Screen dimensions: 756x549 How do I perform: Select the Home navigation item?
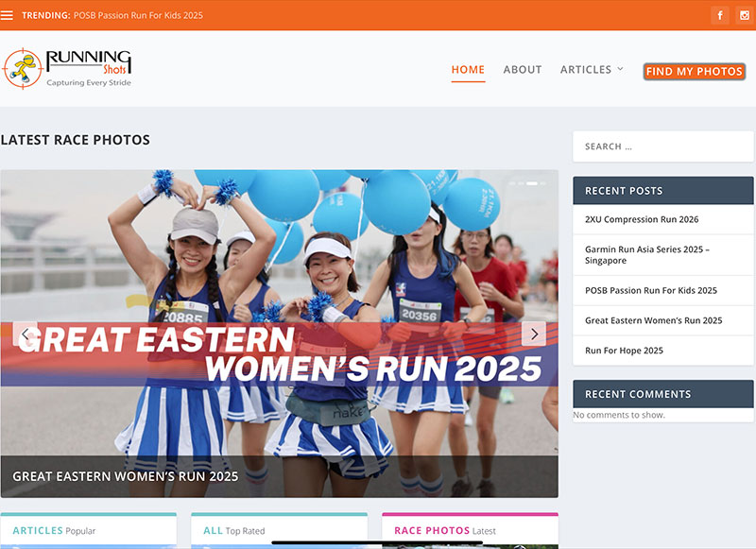click(x=468, y=70)
